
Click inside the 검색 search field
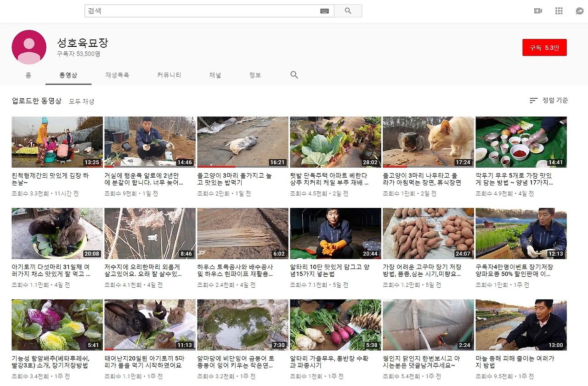209,11
